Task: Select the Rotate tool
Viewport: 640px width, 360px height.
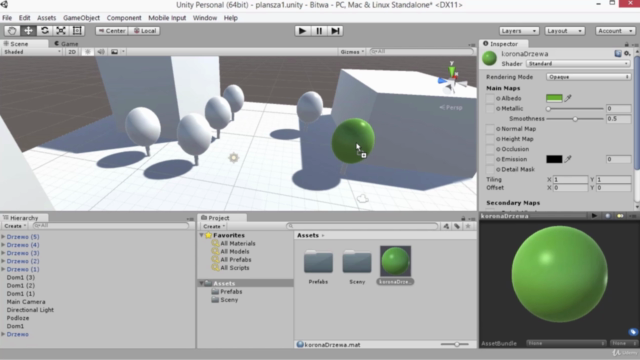Action: (44, 31)
